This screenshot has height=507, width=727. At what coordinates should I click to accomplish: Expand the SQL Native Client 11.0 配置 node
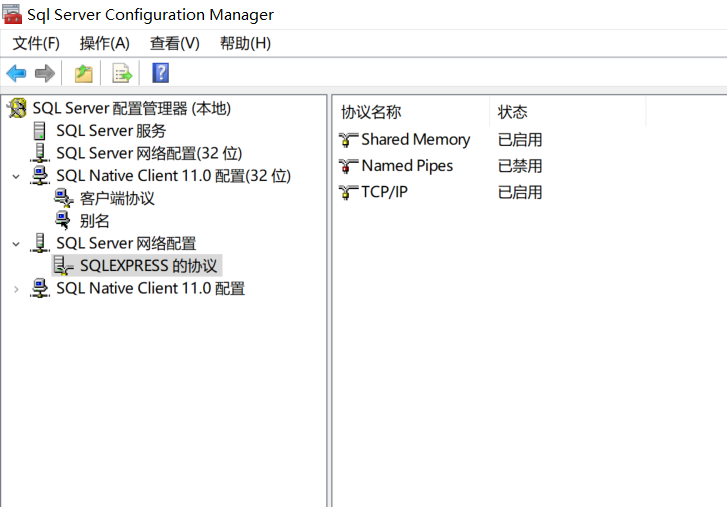16,289
